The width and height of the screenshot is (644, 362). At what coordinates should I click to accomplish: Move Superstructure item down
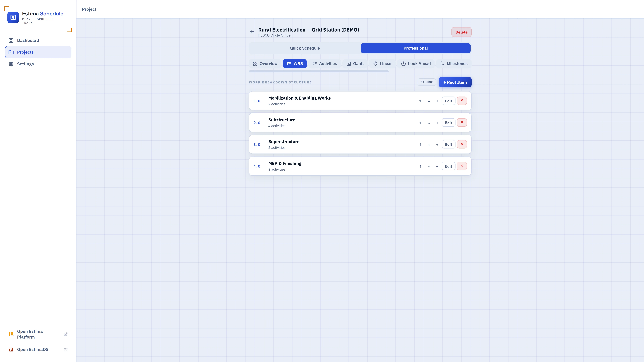pyautogui.click(x=429, y=144)
